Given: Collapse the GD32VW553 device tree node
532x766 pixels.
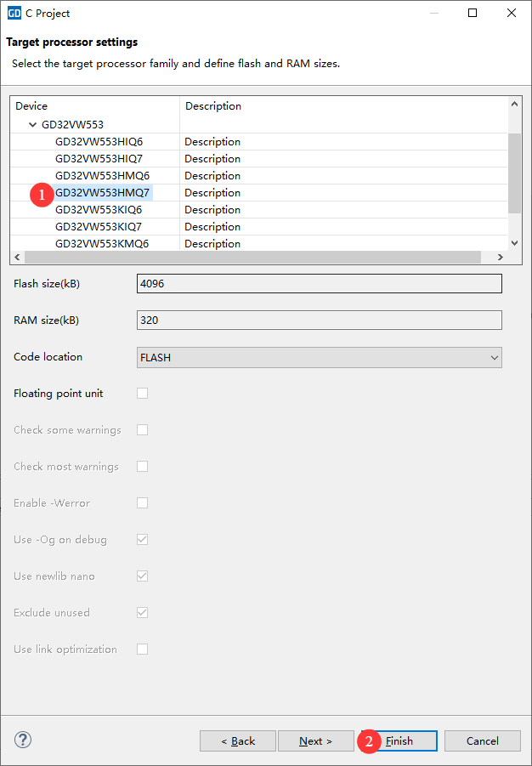Looking at the screenshot, I should point(33,125).
